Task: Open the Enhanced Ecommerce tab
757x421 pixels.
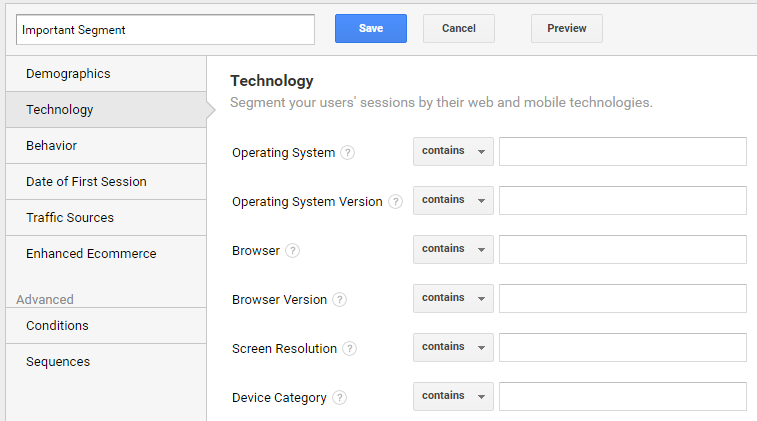Action: tap(106, 253)
